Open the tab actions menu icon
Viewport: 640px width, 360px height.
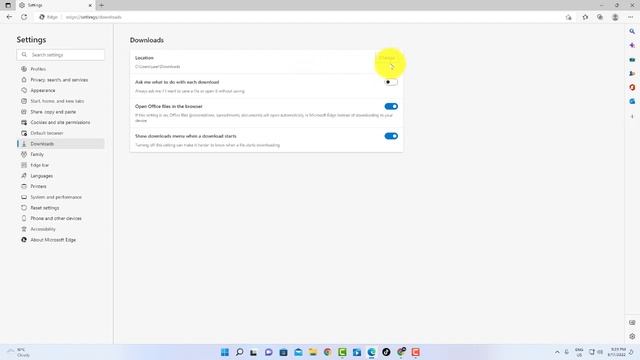pyautogui.click(x=8, y=5)
